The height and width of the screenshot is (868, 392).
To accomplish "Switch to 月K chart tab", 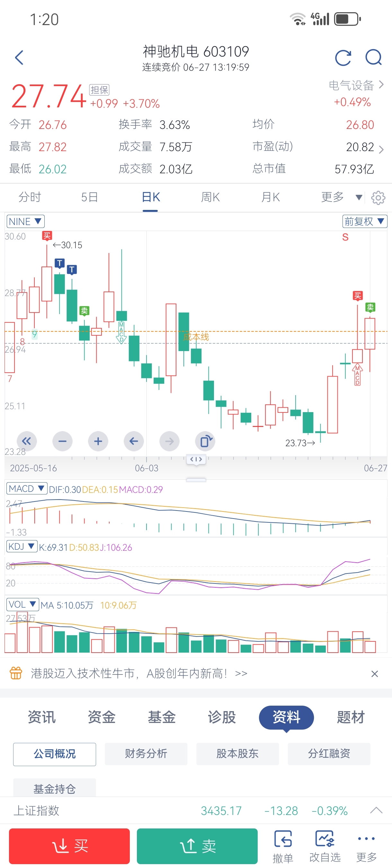I will (x=270, y=197).
